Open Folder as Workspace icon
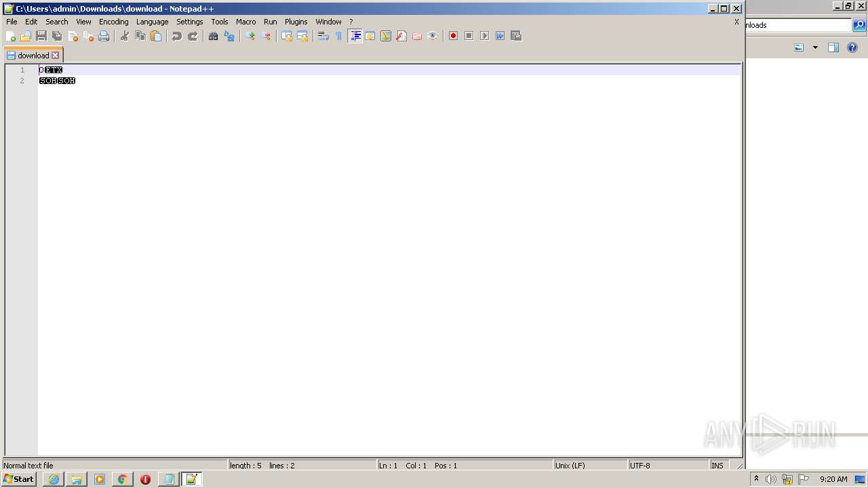This screenshot has height=488, width=868. (x=417, y=36)
